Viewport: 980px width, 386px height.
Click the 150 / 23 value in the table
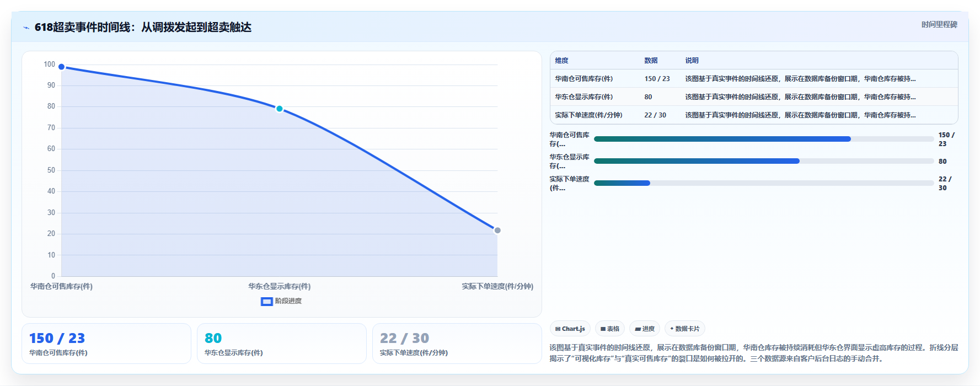[657, 79]
